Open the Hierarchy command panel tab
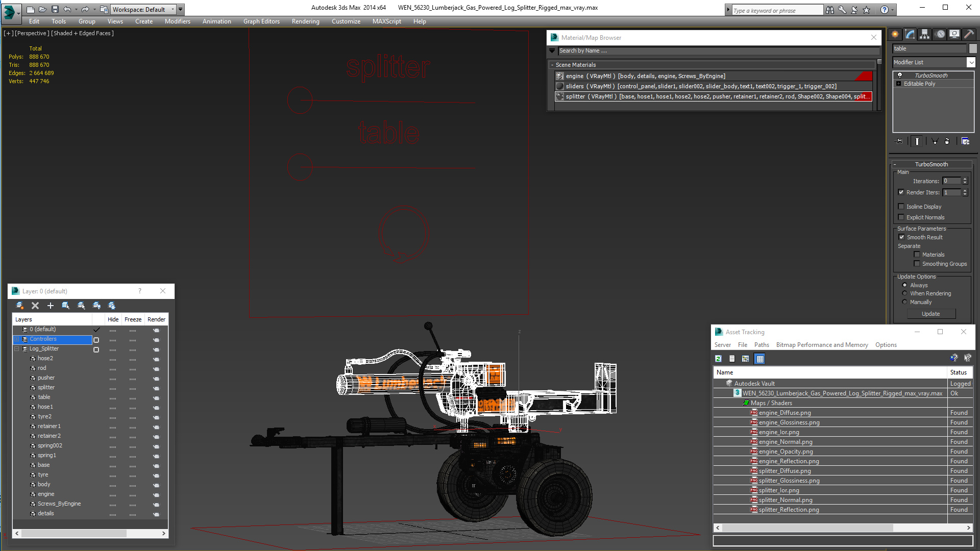This screenshot has width=980, height=551. pyautogui.click(x=924, y=34)
